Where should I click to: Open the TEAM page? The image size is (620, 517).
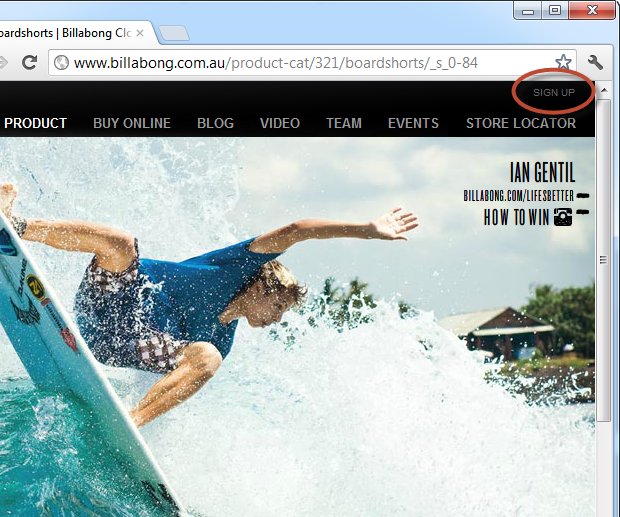344,123
